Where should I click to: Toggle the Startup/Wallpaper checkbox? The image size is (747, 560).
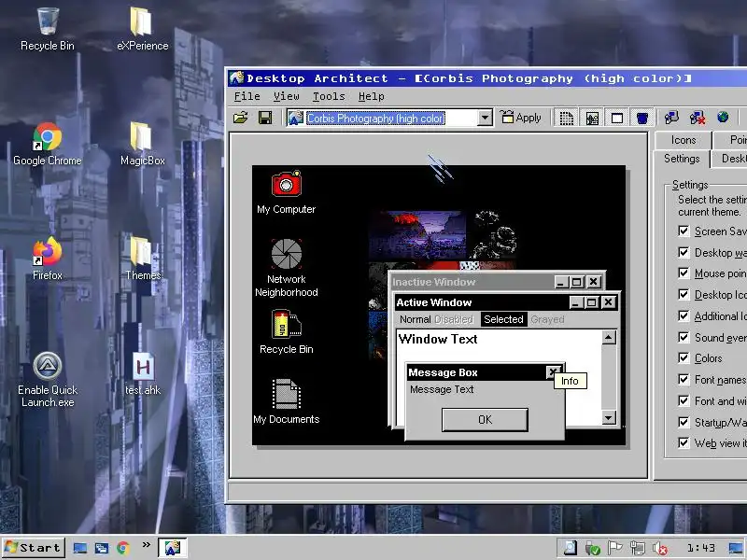click(x=684, y=422)
